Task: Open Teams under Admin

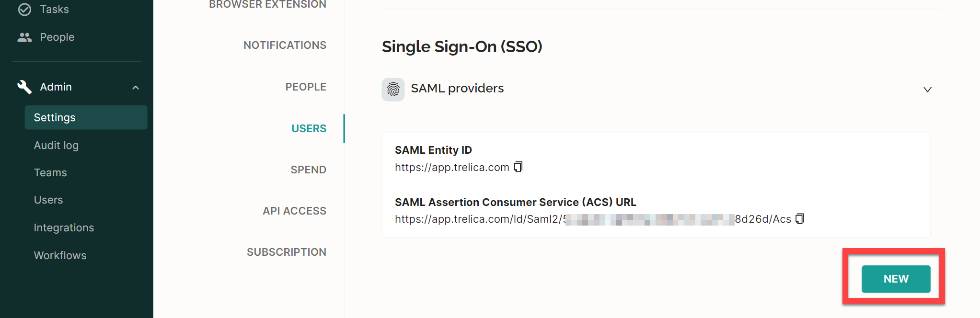Action: pyautogui.click(x=50, y=172)
